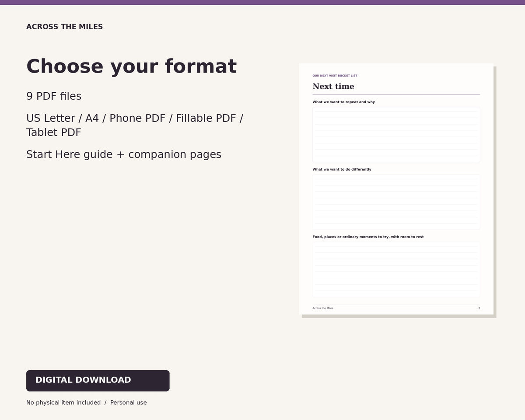The height and width of the screenshot is (420, 525).
Task: Click the 'No physical item included / Personal use' note
Action: [87, 402]
